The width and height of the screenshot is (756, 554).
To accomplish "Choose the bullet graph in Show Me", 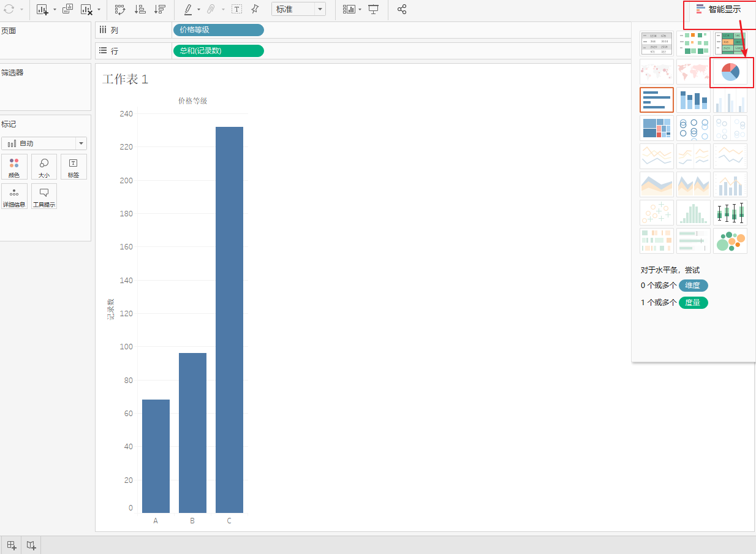I will pyautogui.click(x=694, y=241).
